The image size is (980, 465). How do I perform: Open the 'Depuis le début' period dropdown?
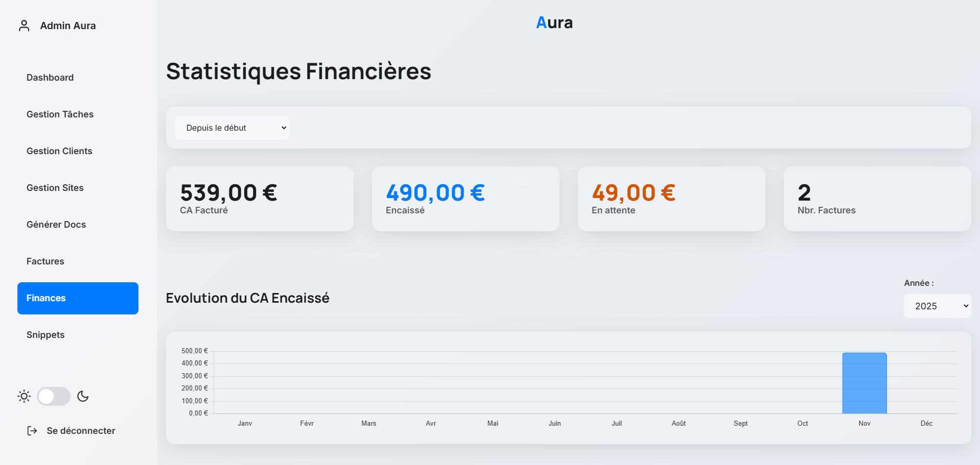coord(231,128)
